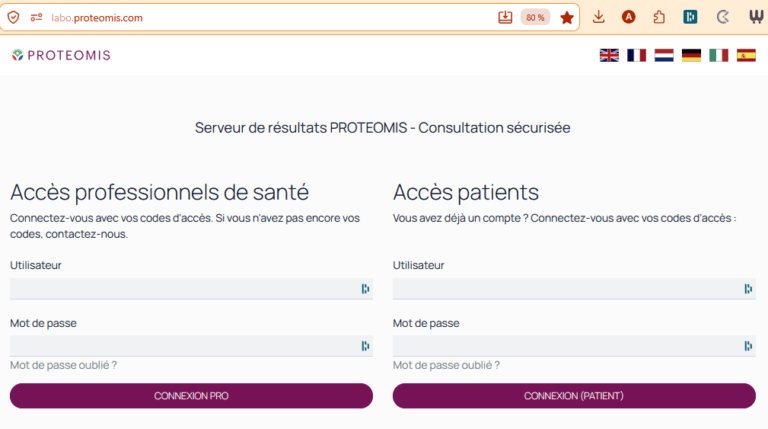Change language to Spanish via flag
This screenshot has height=429, width=768.
[746, 56]
